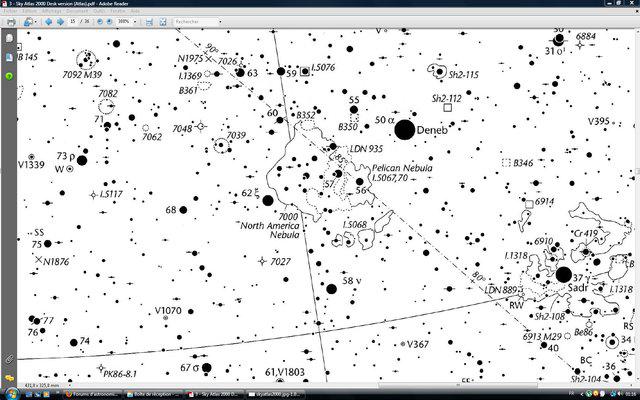Click the first quick launch icon

point(29,395)
